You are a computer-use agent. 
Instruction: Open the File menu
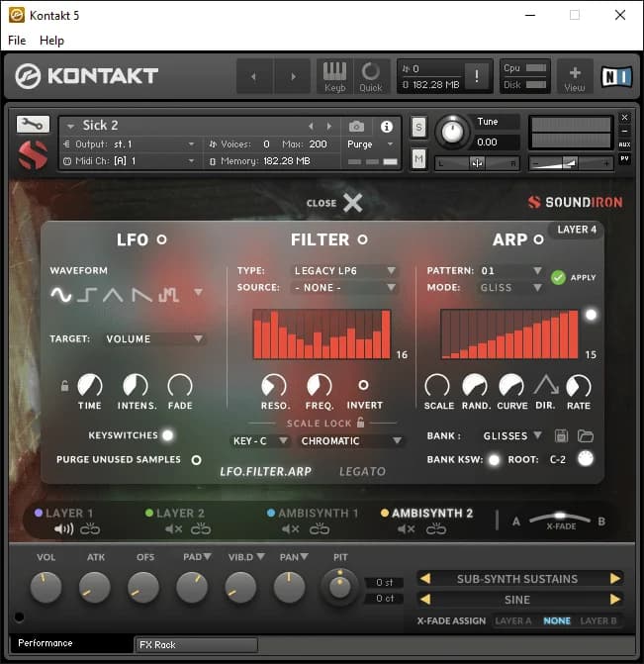pos(17,41)
